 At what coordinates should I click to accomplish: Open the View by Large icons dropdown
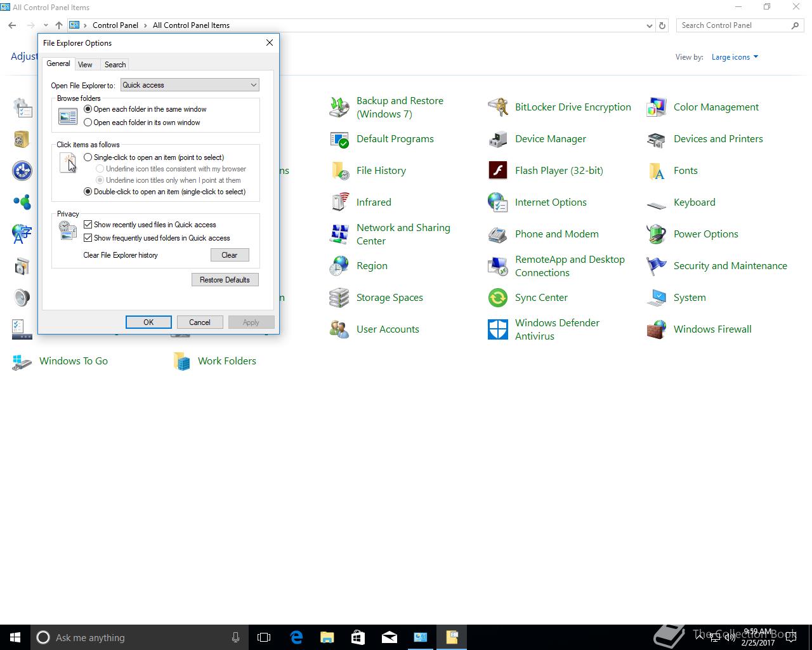click(735, 57)
